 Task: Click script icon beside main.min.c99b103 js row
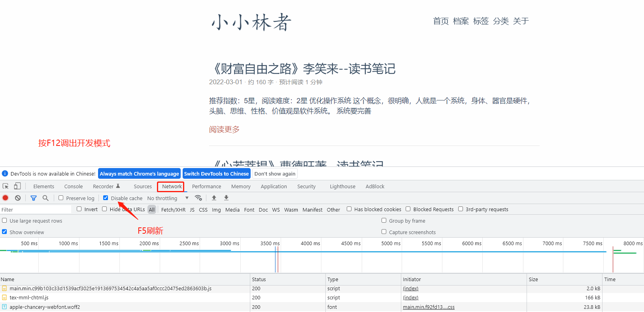[4, 288]
